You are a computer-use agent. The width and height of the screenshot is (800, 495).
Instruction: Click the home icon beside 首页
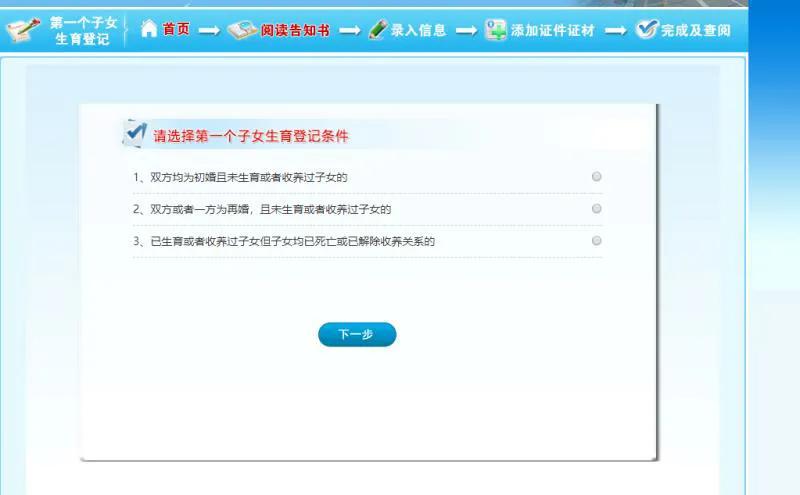point(149,29)
